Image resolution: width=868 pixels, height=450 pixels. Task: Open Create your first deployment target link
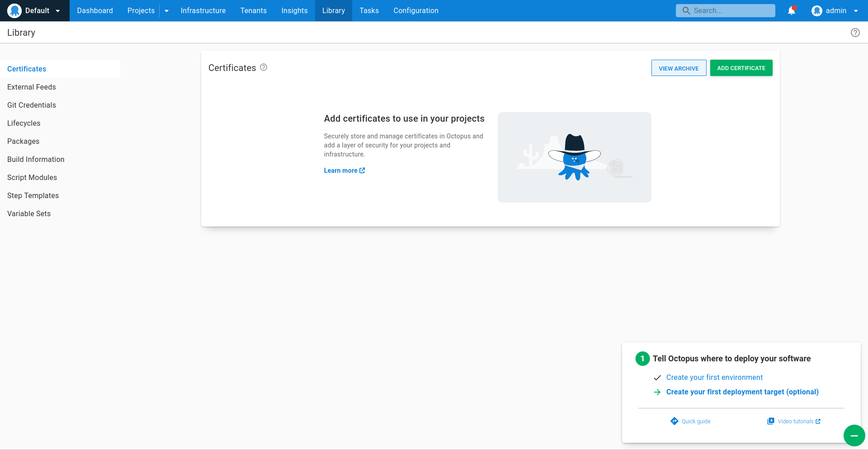[742, 392]
